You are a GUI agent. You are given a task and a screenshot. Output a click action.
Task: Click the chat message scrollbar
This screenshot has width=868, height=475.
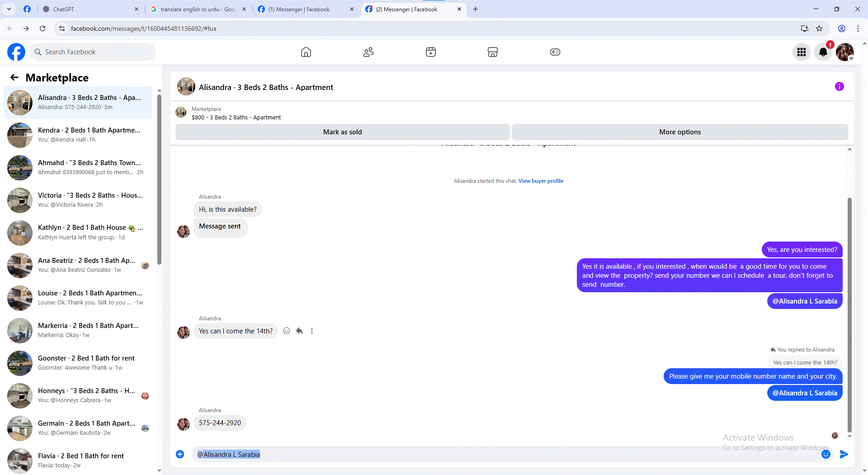849,314
